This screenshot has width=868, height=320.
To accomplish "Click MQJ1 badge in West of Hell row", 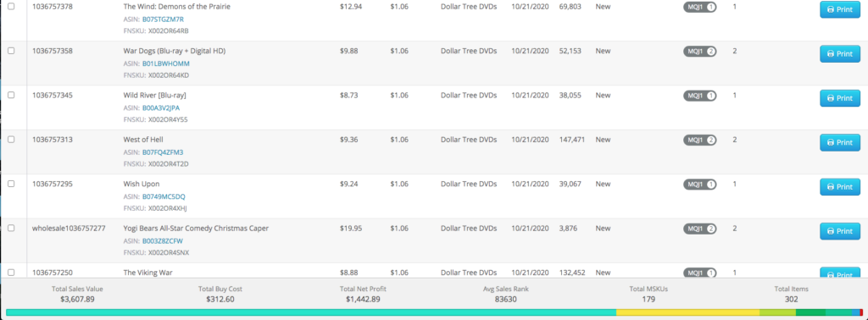I will coord(699,140).
